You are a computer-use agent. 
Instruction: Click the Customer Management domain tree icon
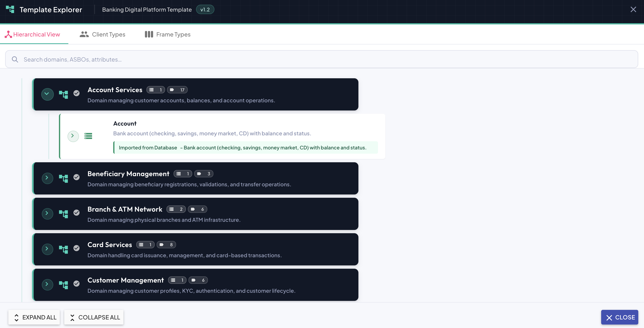click(x=63, y=285)
